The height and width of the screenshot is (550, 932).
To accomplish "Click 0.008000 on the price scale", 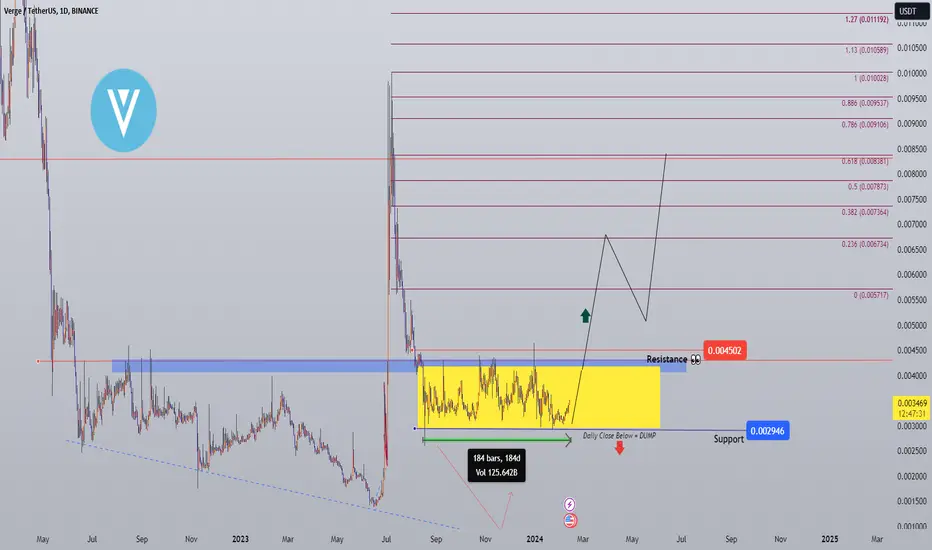I will pyautogui.click(x=912, y=174).
